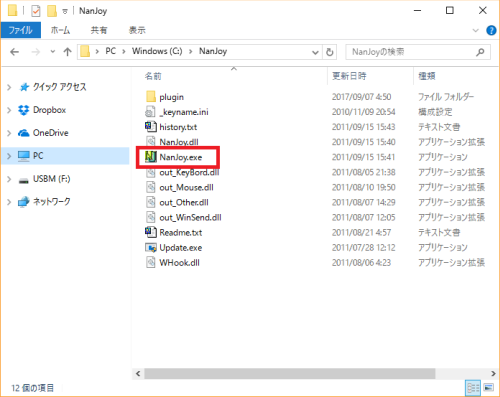Expand the Quick Access tree node
Image resolution: width=500 pixels, height=397 pixels.
[9, 87]
